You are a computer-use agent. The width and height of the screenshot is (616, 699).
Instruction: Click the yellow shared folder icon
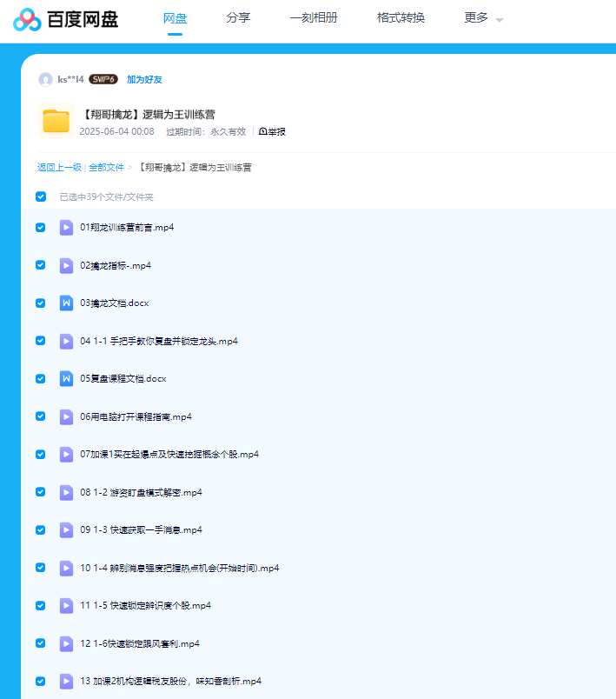pos(56,121)
